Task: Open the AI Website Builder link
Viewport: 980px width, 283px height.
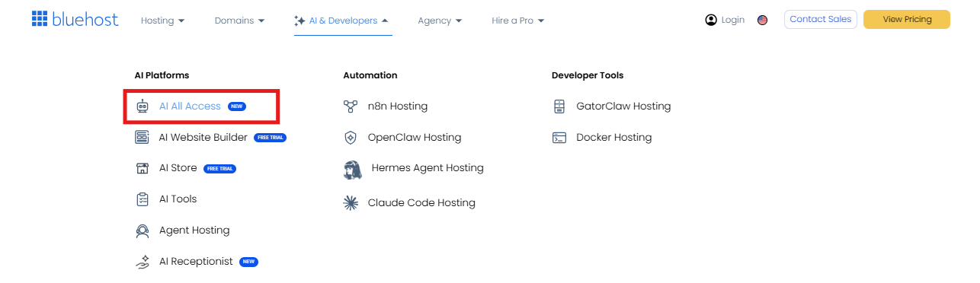Action: coord(203,138)
